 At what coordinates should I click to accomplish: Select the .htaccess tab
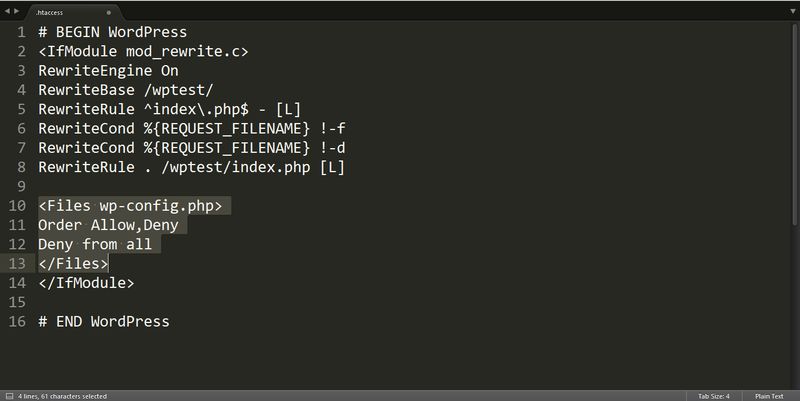point(71,12)
